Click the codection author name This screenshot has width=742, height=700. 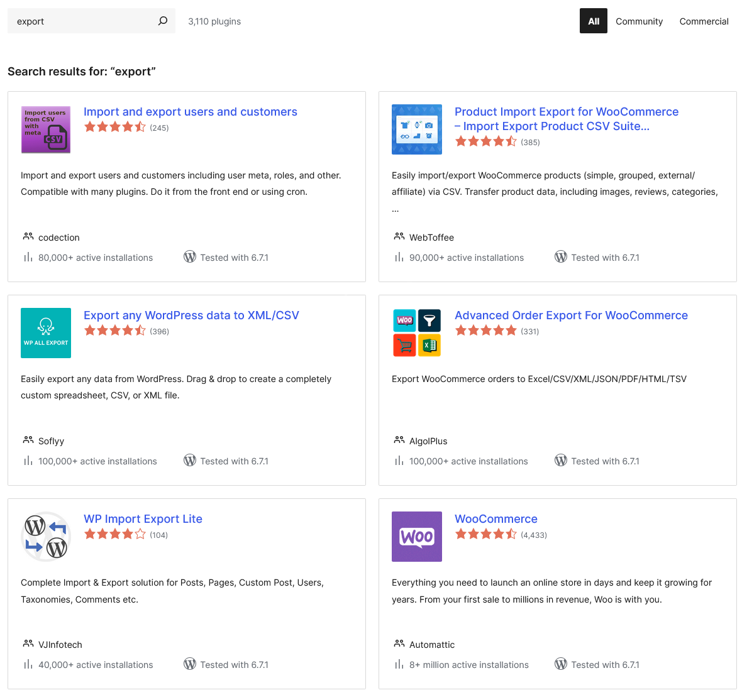pyautogui.click(x=58, y=238)
